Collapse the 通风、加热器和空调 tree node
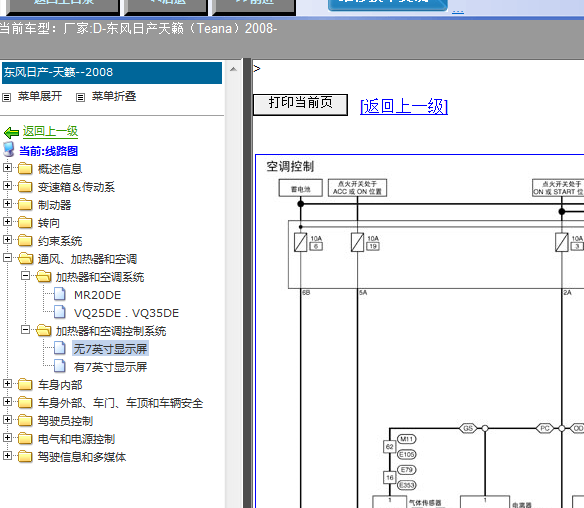This screenshot has width=584, height=508. [x=7, y=257]
